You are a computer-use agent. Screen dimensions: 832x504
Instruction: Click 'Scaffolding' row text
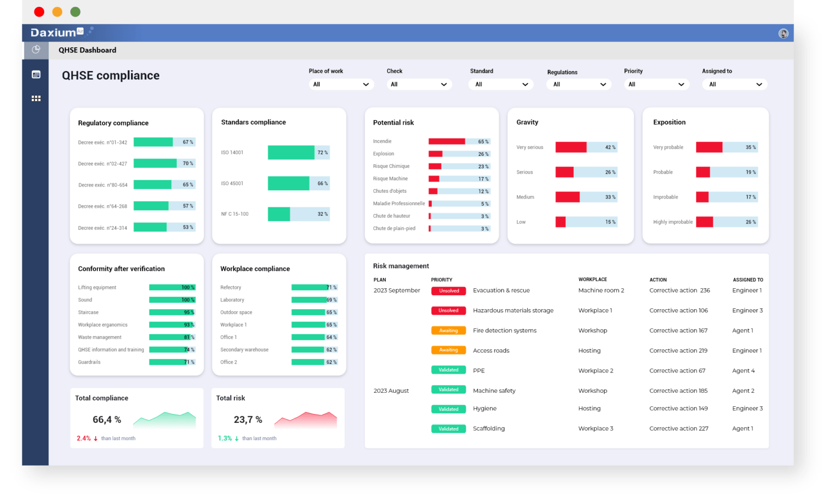[x=489, y=429]
